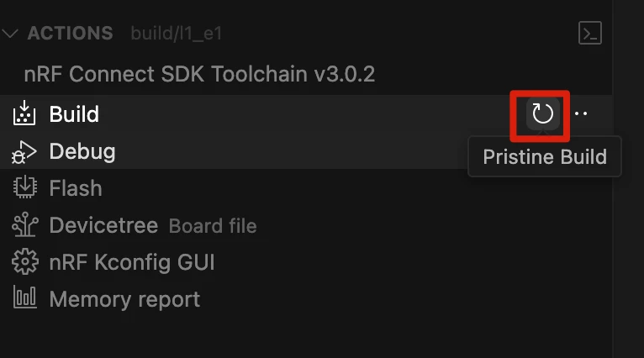Click the Devicetree tree icon

25,225
